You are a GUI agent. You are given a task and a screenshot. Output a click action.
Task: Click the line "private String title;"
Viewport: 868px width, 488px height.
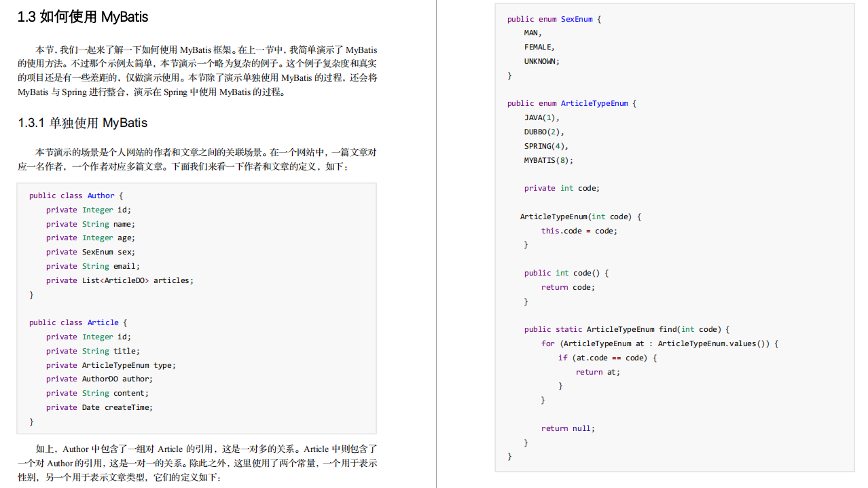(x=93, y=351)
